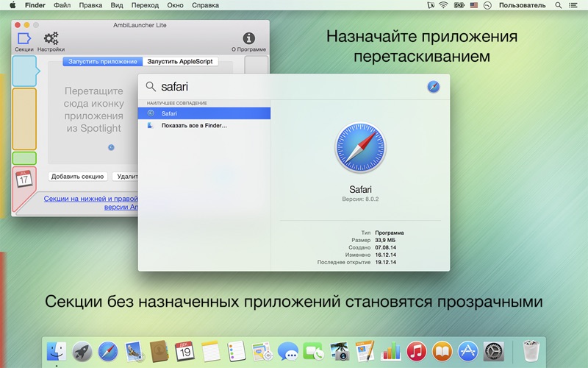Open App Store in the Dock
588x368 pixels.
pos(468,352)
